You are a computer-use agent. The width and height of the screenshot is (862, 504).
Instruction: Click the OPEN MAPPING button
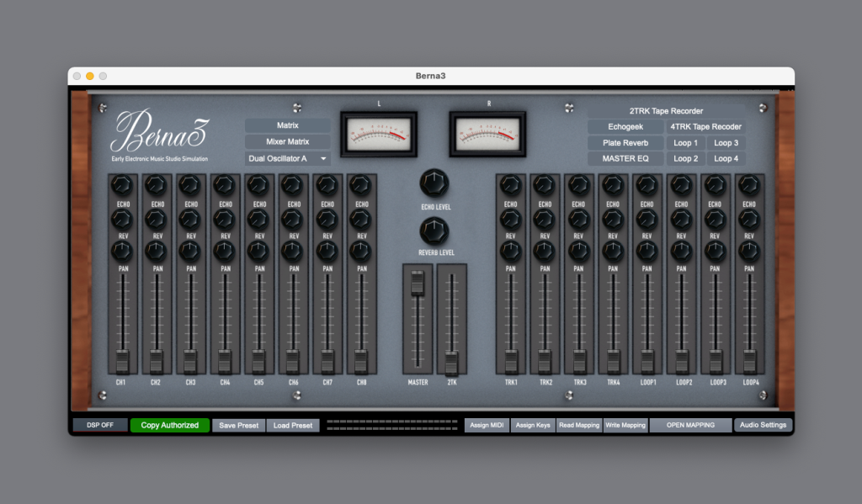pyautogui.click(x=690, y=425)
